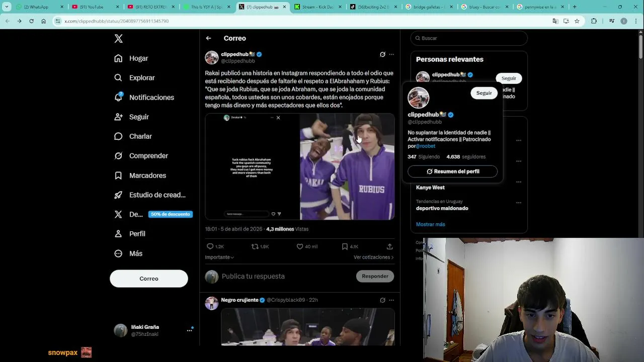Viewport: 644px width, 362px height.
Task: Open the tab search dropdown arrow
Action: [x=7, y=7]
